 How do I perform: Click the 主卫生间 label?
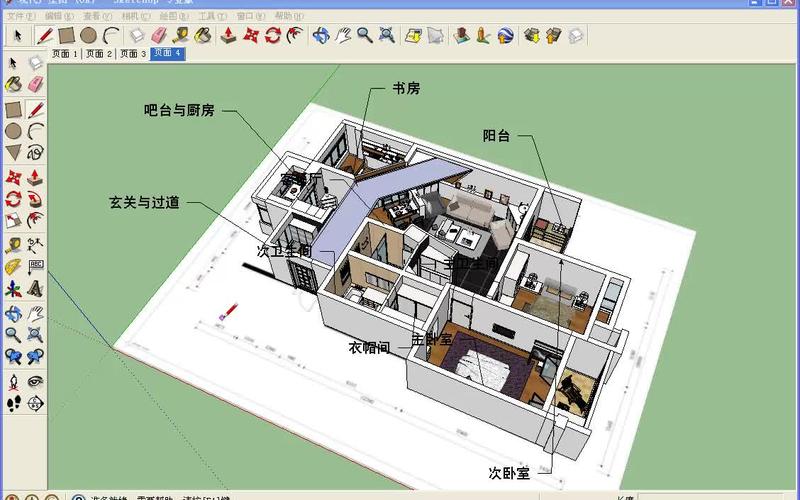tap(470, 263)
